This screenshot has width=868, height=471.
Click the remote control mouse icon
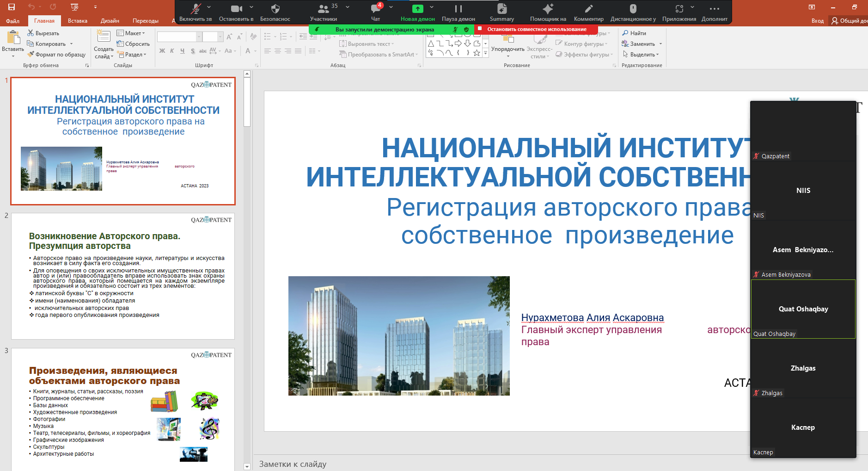(x=633, y=9)
